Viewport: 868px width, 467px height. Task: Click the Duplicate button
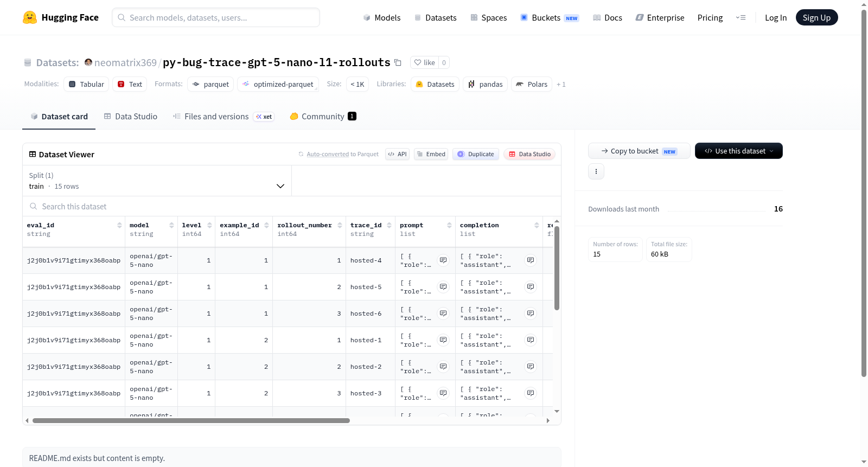pos(476,154)
